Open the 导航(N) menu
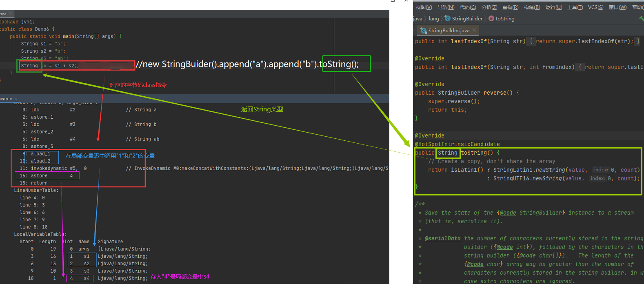Image resolution: width=644 pixels, height=284 pixels. point(446,7)
